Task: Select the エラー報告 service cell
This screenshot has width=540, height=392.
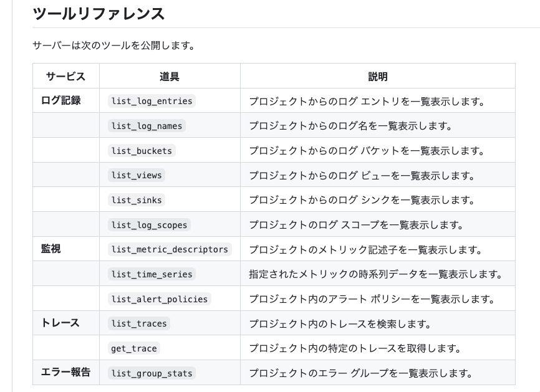Action: pyautogui.click(x=65, y=373)
